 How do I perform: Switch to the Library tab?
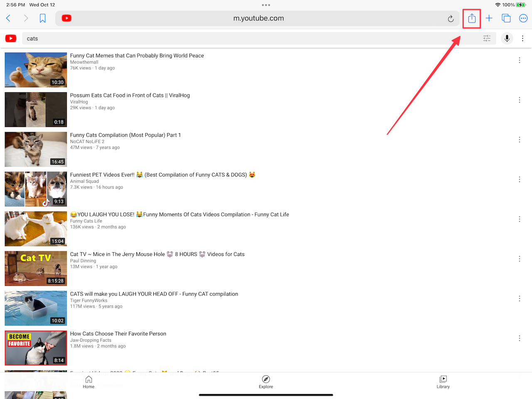tap(443, 382)
